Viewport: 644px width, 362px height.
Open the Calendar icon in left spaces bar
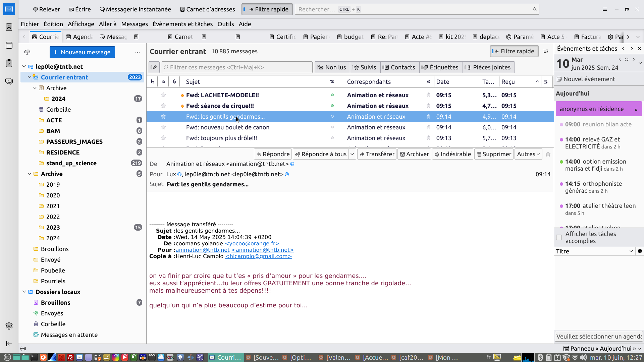click(x=9, y=45)
